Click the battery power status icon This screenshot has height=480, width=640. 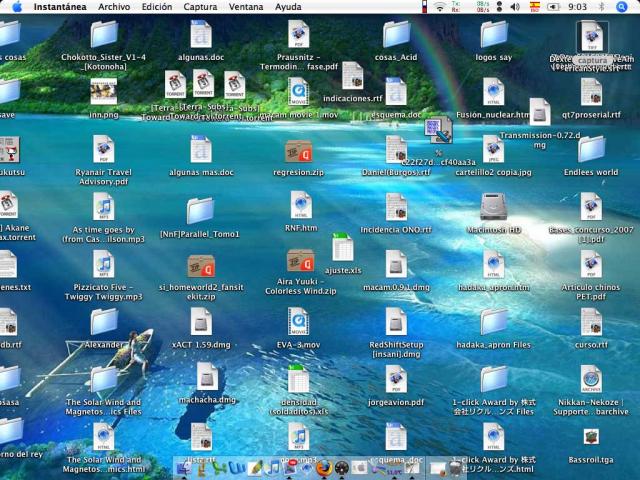[553, 7]
